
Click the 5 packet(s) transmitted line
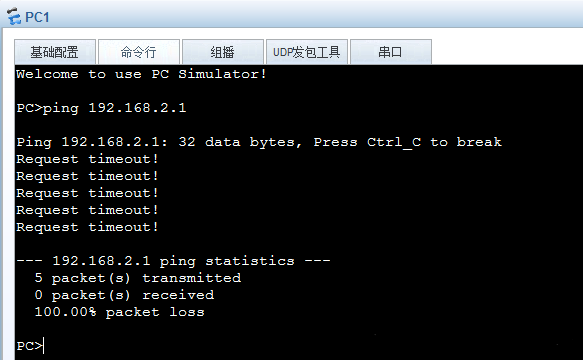[x=138, y=278]
